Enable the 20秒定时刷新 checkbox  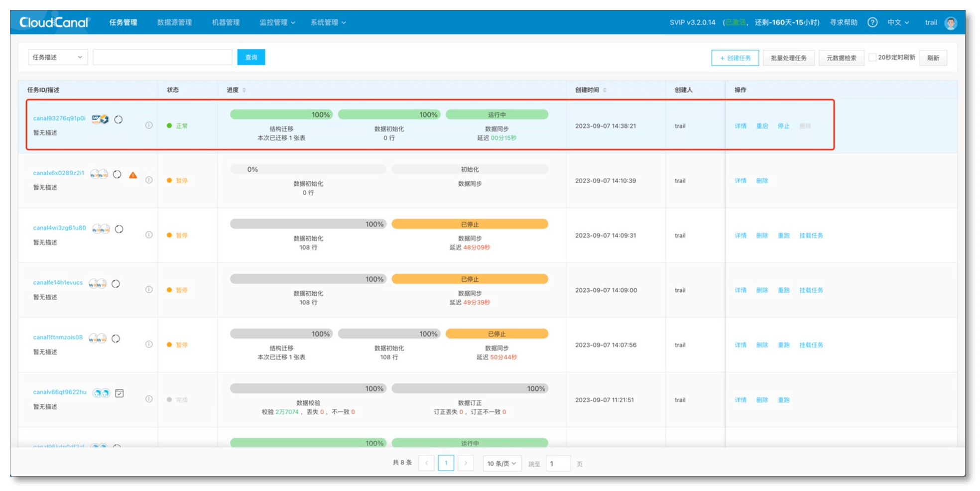tap(872, 57)
